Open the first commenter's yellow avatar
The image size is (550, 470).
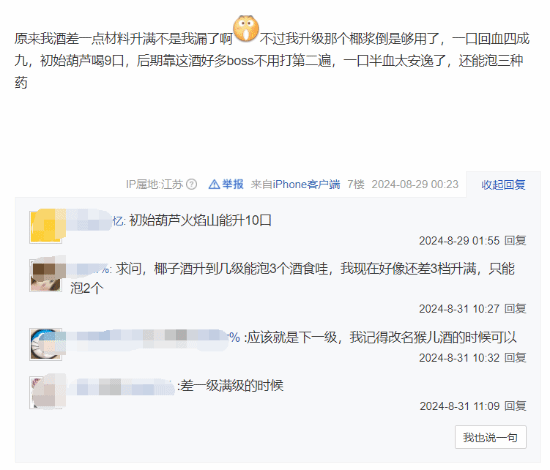[x=46, y=227]
